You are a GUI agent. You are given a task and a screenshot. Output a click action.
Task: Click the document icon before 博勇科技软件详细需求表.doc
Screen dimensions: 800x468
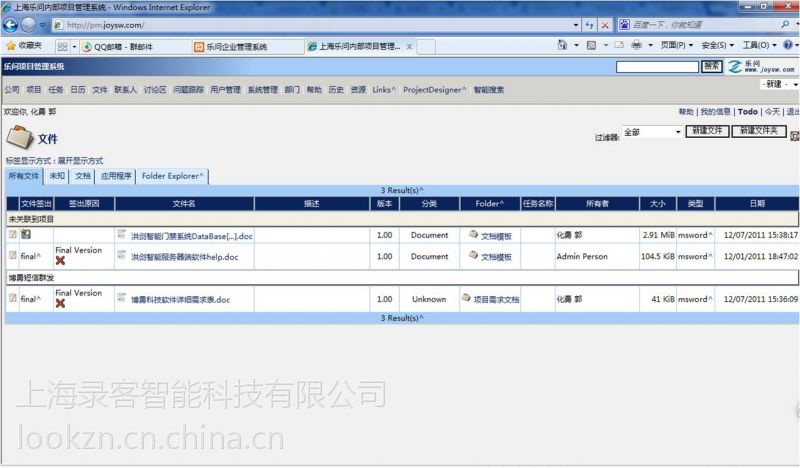[x=122, y=299]
